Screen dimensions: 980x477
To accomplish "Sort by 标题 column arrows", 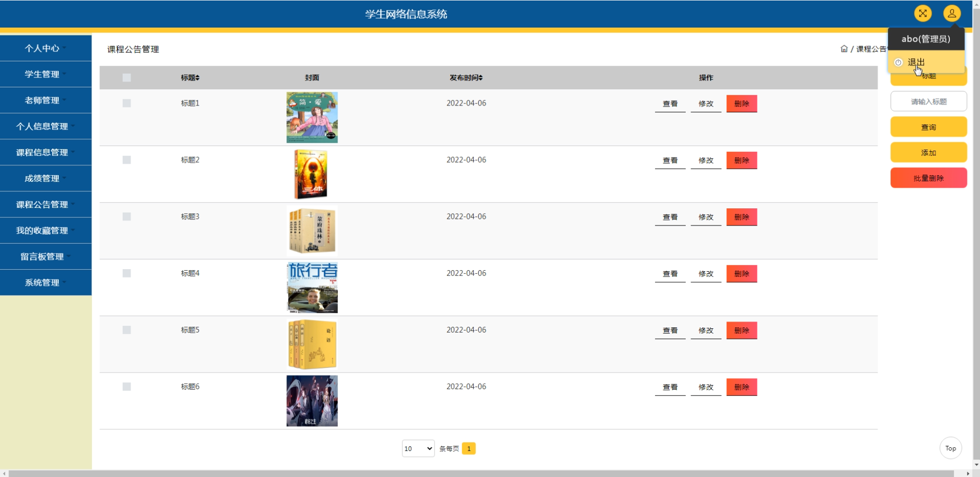I will click(x=198, y=77).
